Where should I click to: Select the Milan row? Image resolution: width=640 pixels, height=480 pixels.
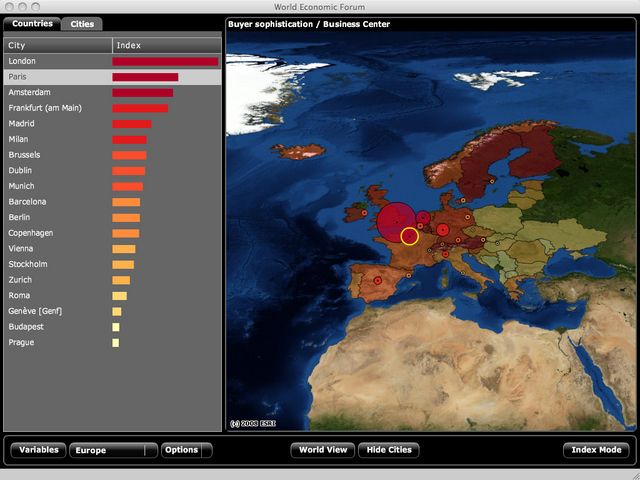pos(113,140)
